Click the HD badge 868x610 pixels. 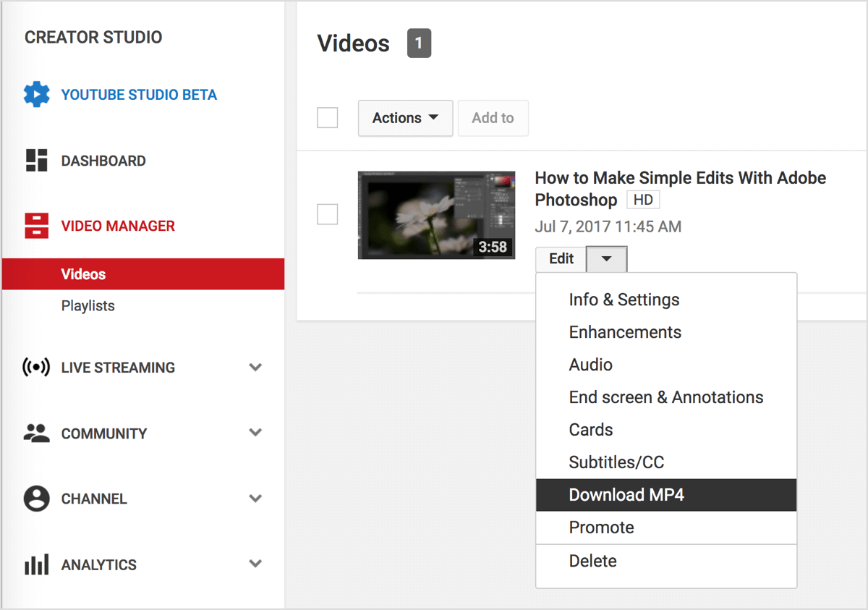pos(643,200)
